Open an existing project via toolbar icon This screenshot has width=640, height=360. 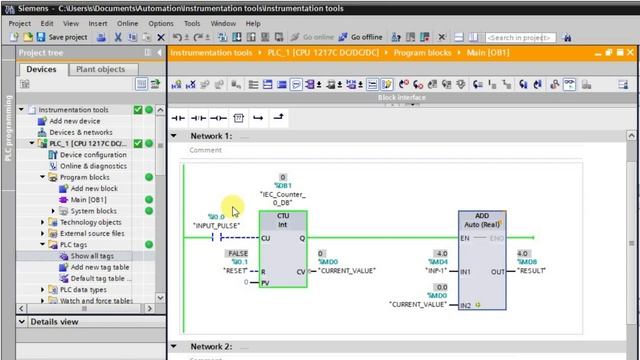coord(27,37)
